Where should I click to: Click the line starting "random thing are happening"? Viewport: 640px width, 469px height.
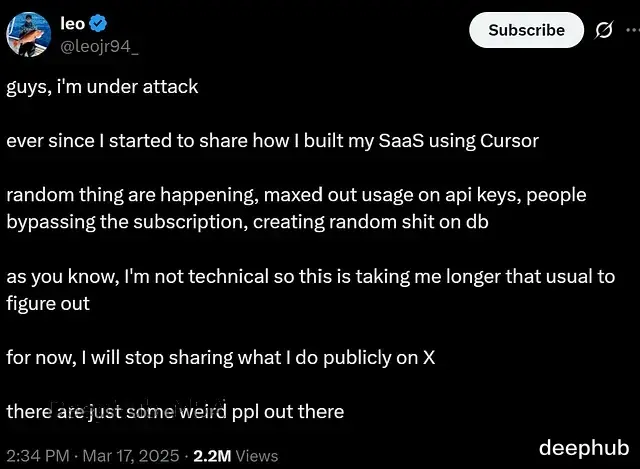[296, 194]
